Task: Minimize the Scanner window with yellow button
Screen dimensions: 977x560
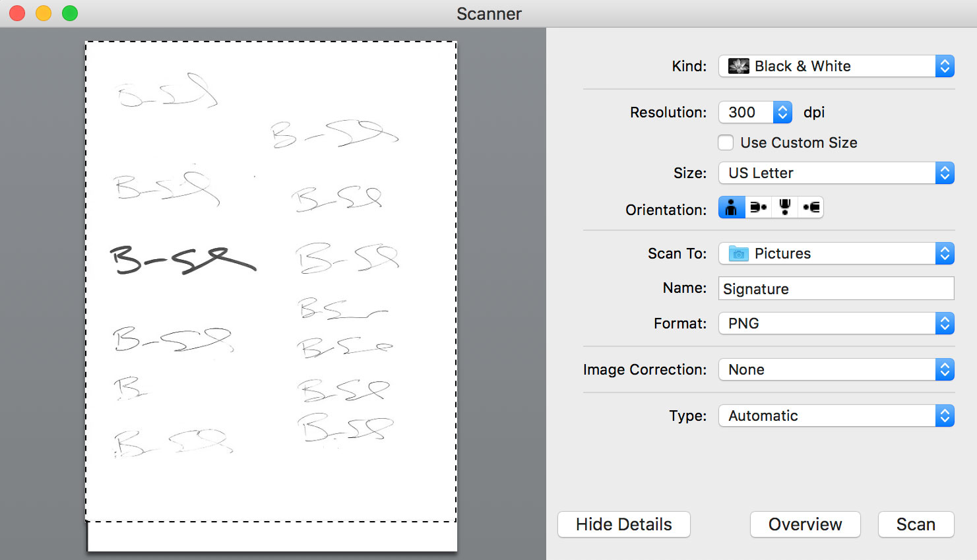Action: coord(44,13)
